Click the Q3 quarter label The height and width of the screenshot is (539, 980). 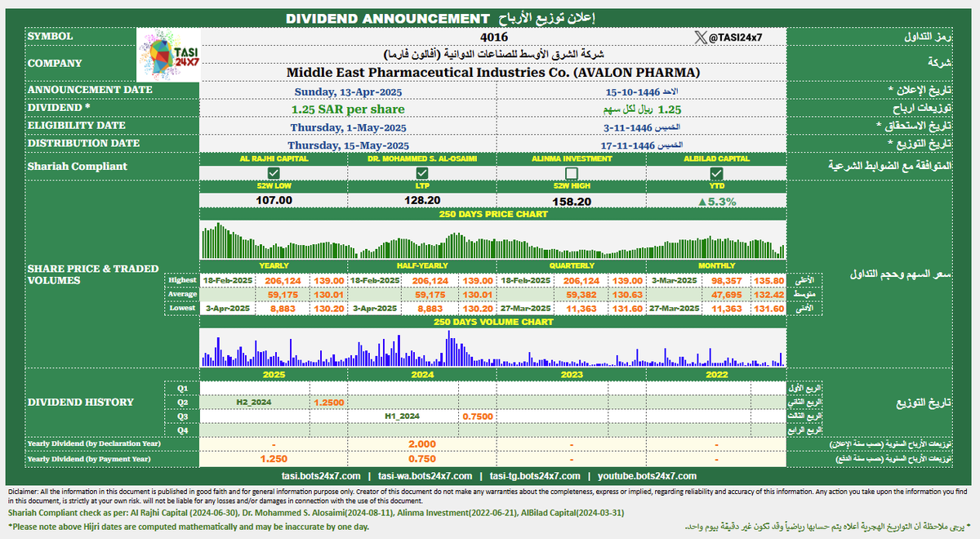182,416
